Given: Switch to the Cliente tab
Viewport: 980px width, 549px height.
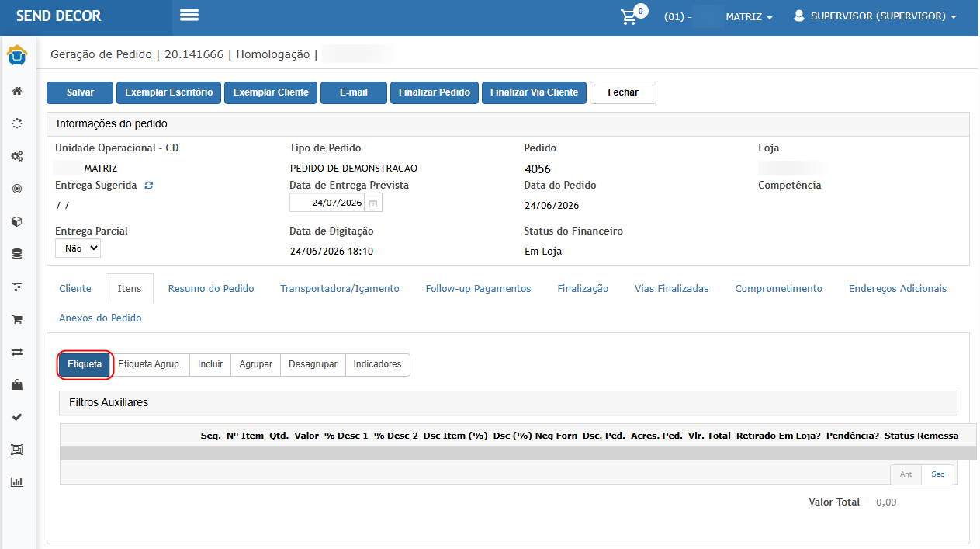Looking at the screenshot, I should coord(75,288).
